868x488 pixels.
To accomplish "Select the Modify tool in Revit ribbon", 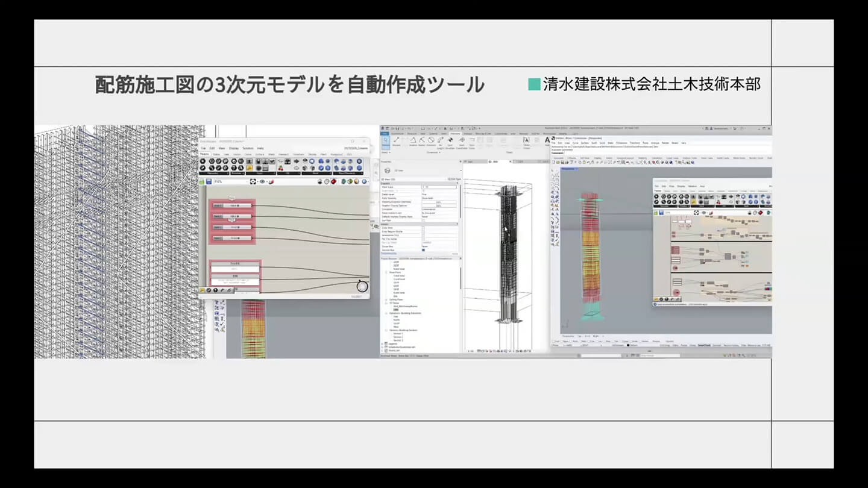I will click(x=386, y=142).
